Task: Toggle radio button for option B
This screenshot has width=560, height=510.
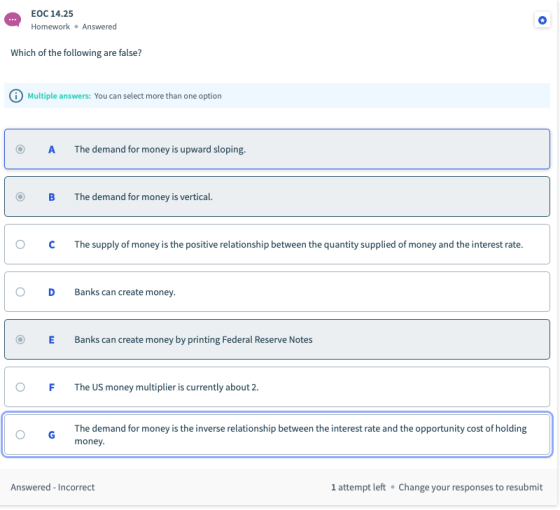Action: click(x=20, y=196)
